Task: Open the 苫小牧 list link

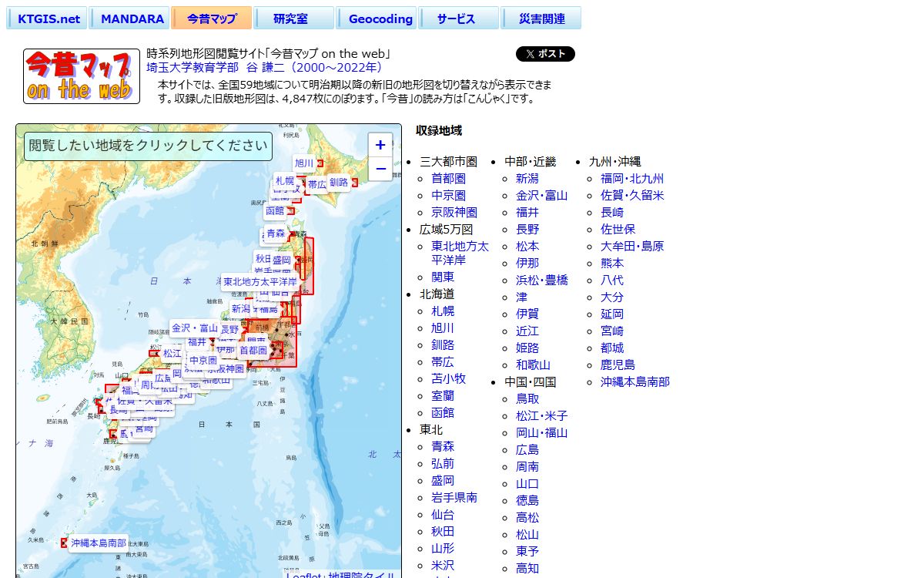Action: [448, 378]
